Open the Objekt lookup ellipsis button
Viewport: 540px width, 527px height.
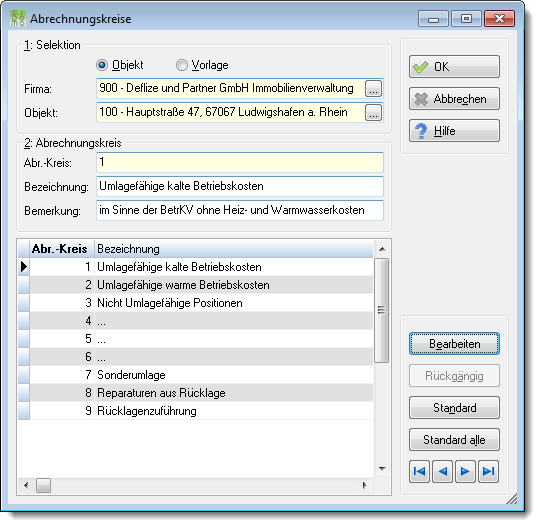pos(373,113)
